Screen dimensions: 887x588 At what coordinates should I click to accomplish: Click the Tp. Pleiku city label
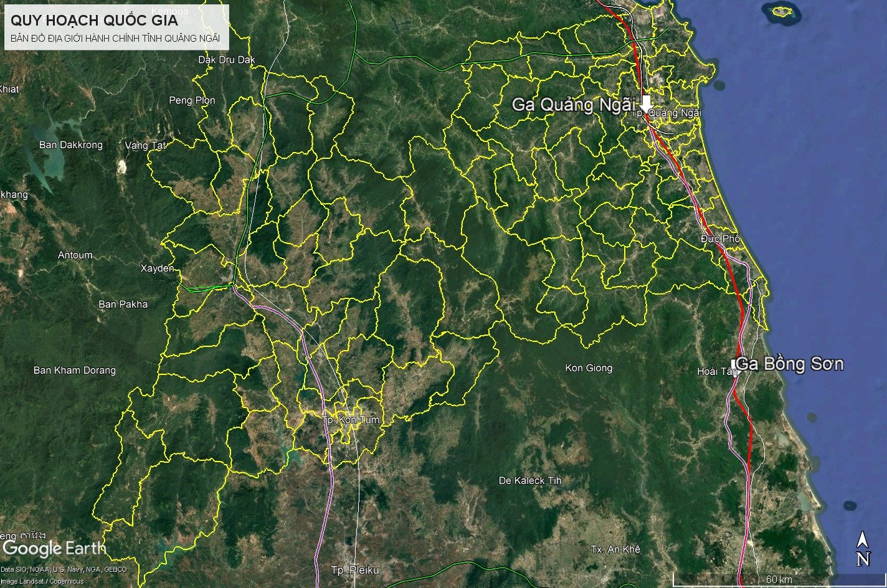tap(354, 570)
